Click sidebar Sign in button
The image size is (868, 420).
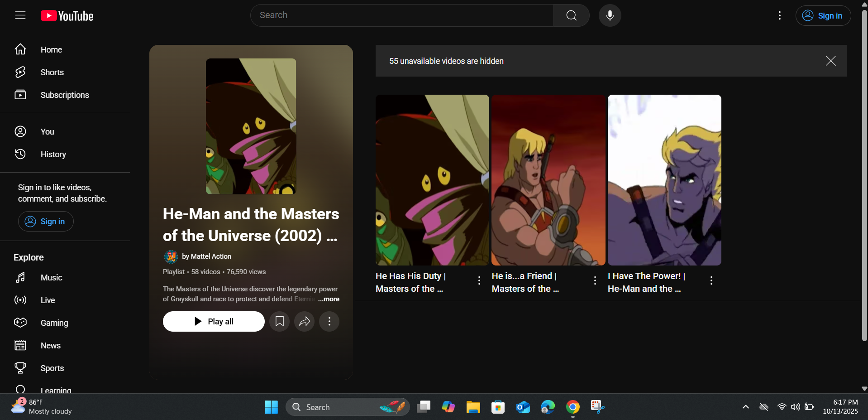tap(46, 222)
